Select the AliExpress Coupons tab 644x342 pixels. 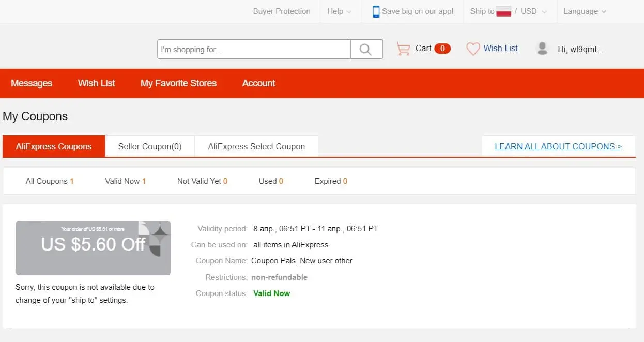click(54, 146)
